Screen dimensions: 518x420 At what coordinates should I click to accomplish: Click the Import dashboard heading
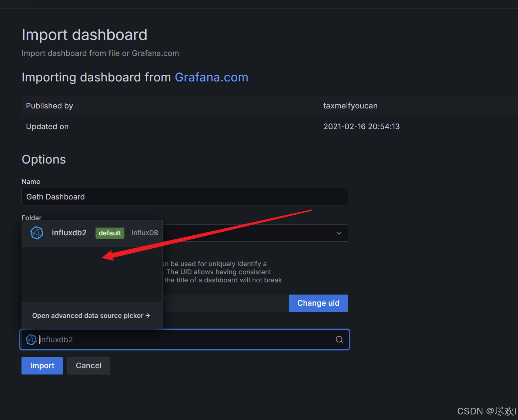tap(84, 35)
